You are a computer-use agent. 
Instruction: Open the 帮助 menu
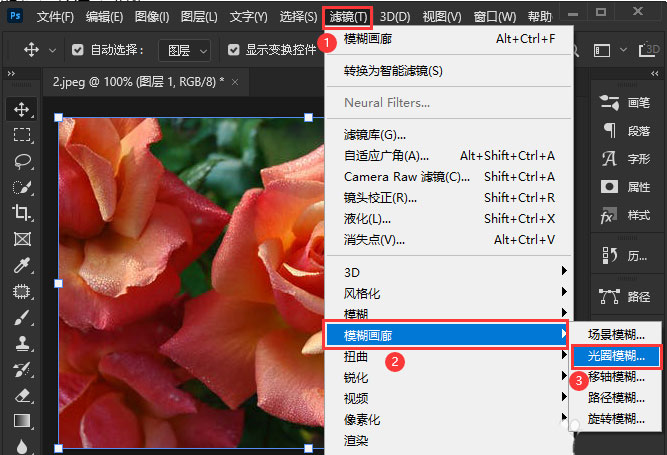point(539,17)
